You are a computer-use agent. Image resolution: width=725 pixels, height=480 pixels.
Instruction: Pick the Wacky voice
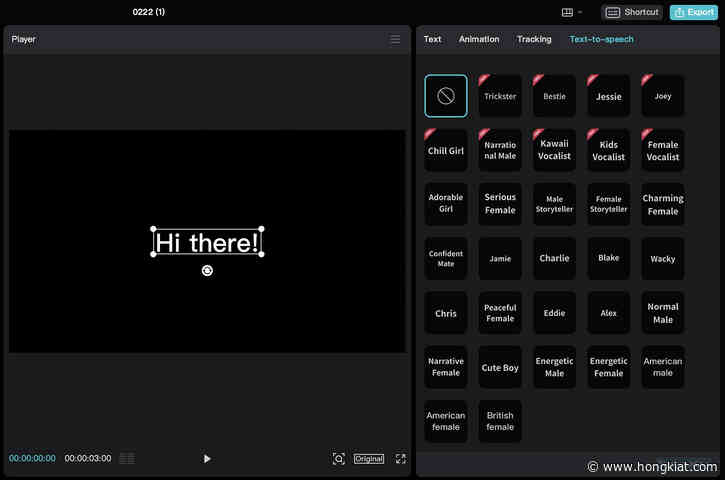point(663,258)
